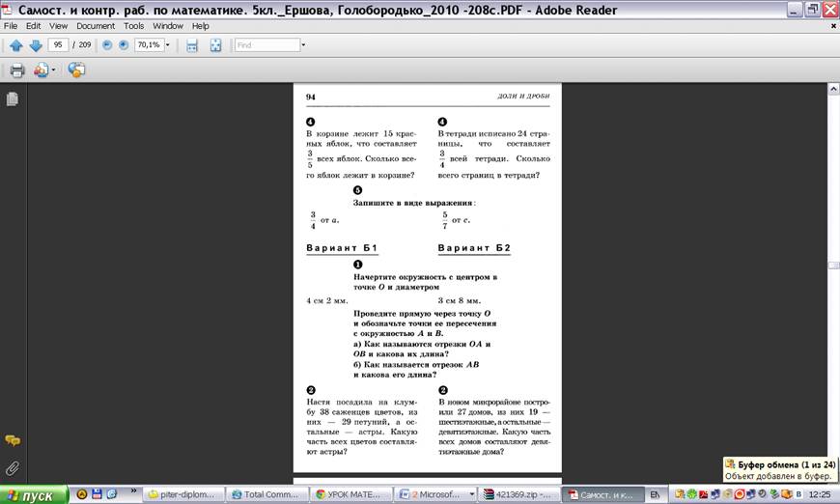
Task: Click the Internet Explorer quick launch icon
Action: (x=111, y=493)
